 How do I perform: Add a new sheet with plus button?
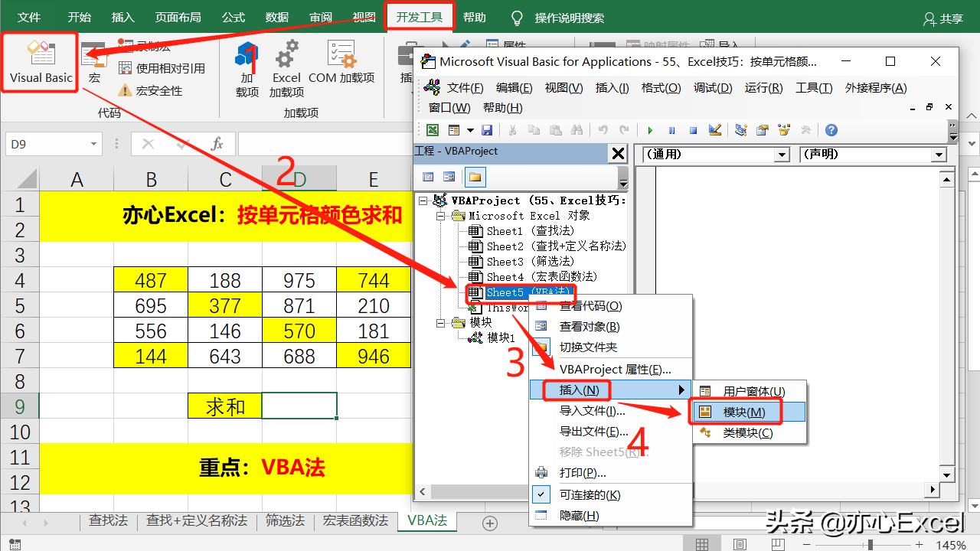[x=490, y=523]
